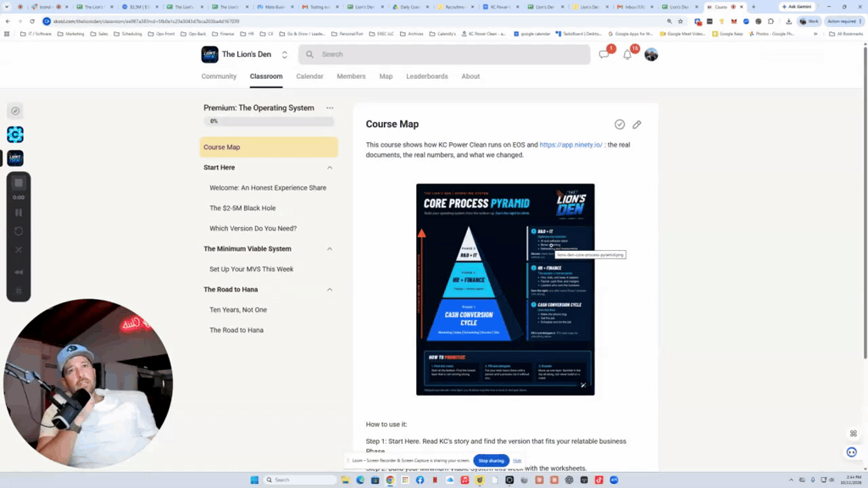This screenshot has width=868, height=488.
Task: Bookmark this page with the star icon
Action: pos(681,21)
